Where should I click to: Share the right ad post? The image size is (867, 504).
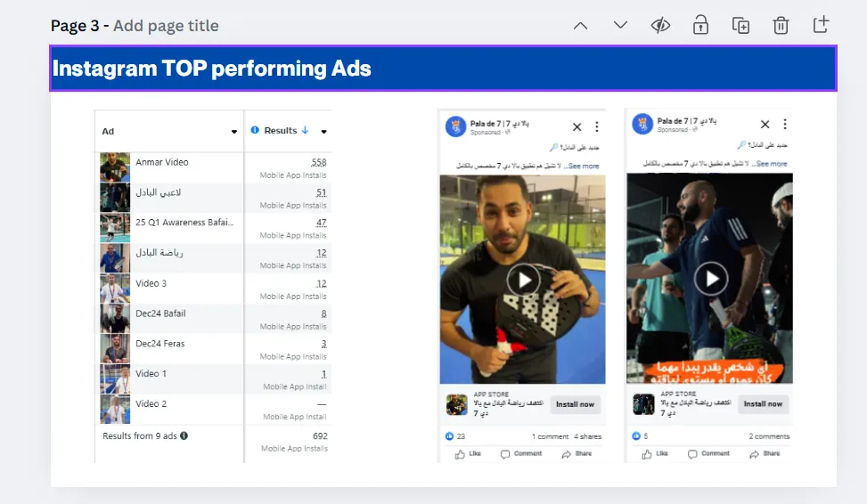765,454
